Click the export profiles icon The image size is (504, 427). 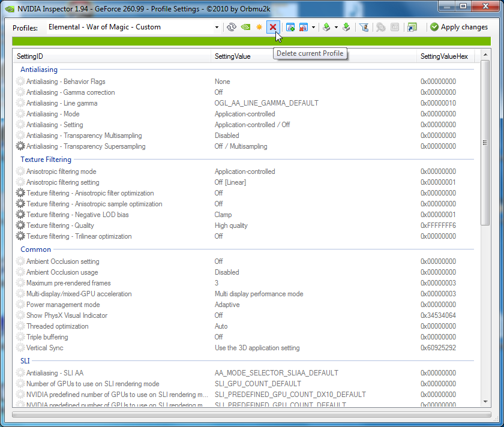(326, 27)
